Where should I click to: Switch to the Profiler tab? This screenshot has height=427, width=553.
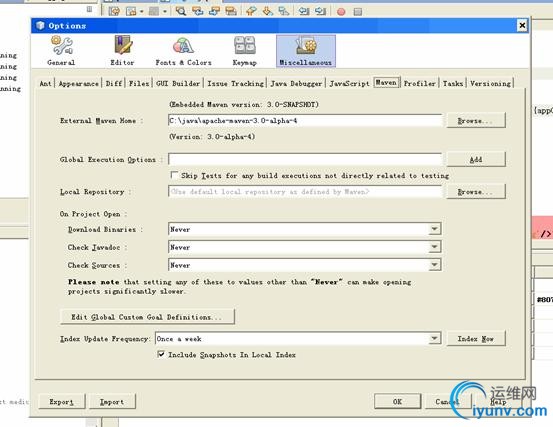click(420, 84)
